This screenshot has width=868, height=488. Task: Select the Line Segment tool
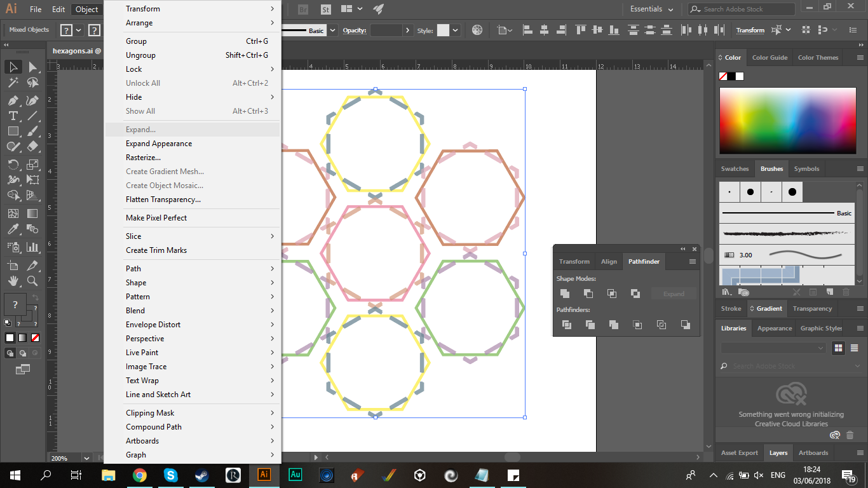(32, 116)
